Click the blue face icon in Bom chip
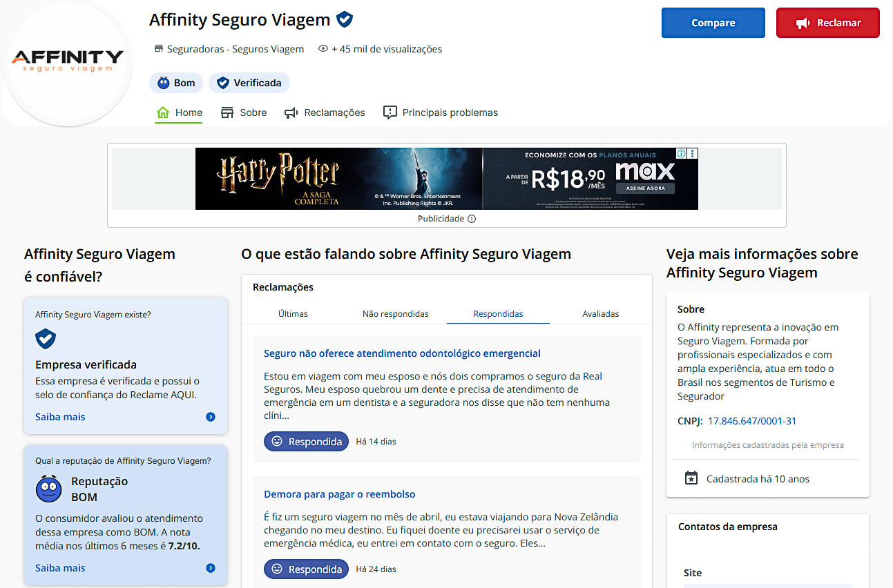The image size is (893, 588). point(163,83)
